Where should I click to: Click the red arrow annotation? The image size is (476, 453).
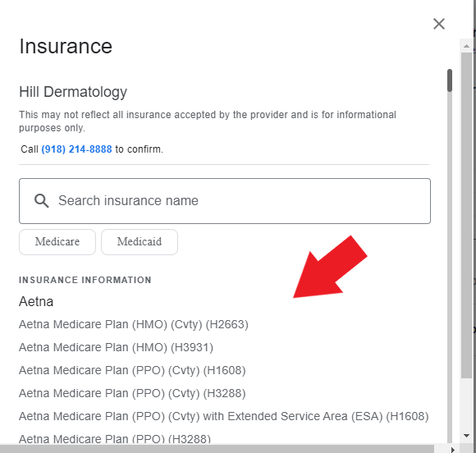click(330, 268)
